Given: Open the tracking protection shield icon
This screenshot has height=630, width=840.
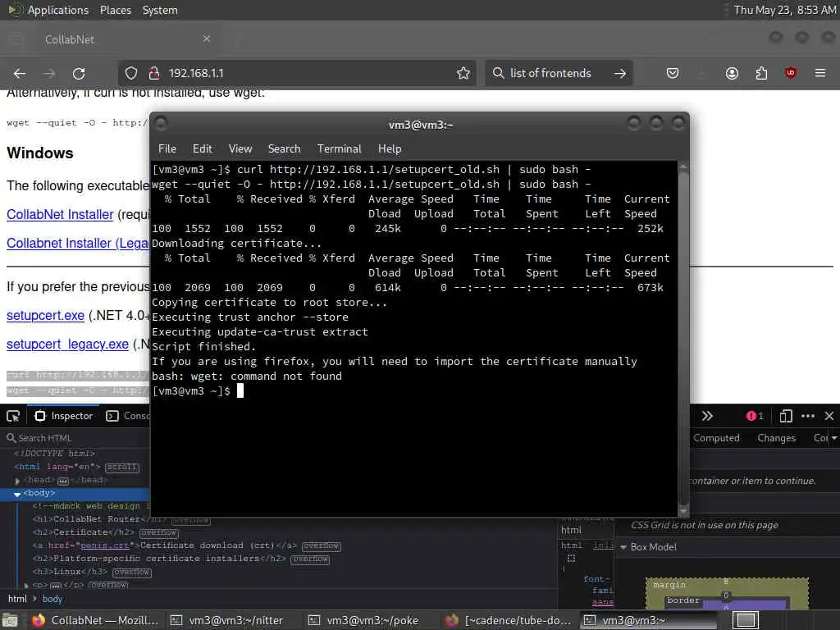Looking at the screenshot, I should click(130, 73).
